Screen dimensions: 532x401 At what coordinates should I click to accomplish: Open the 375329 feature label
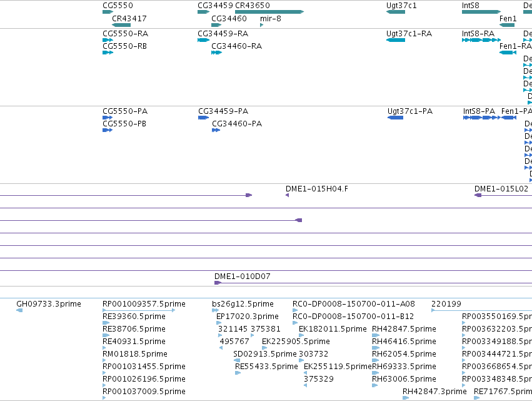[319, 379]
